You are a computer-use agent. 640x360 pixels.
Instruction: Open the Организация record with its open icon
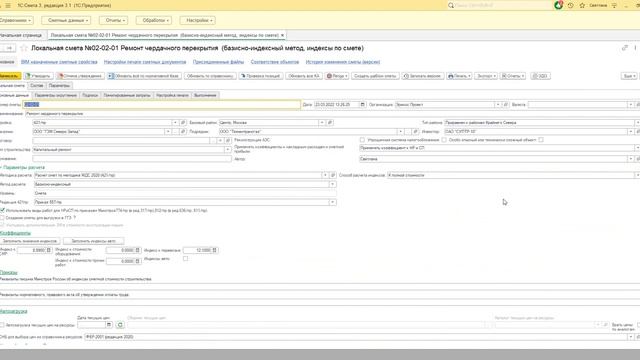[x=506, y=104]
